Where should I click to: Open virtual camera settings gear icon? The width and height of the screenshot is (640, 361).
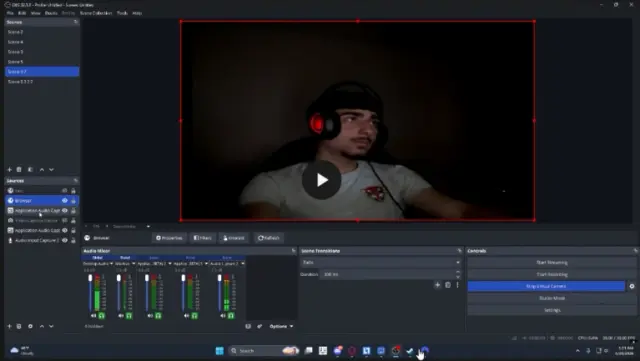[632, 286]
